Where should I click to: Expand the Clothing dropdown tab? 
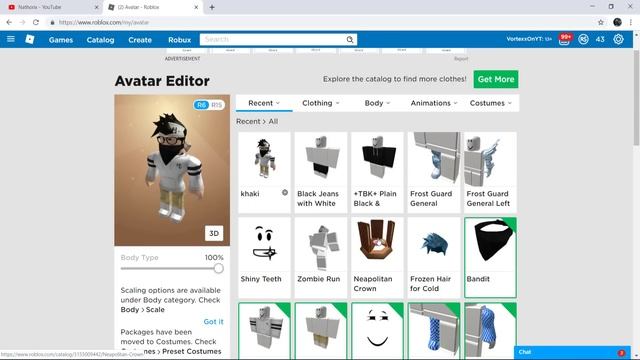click(x=320, y=103)
